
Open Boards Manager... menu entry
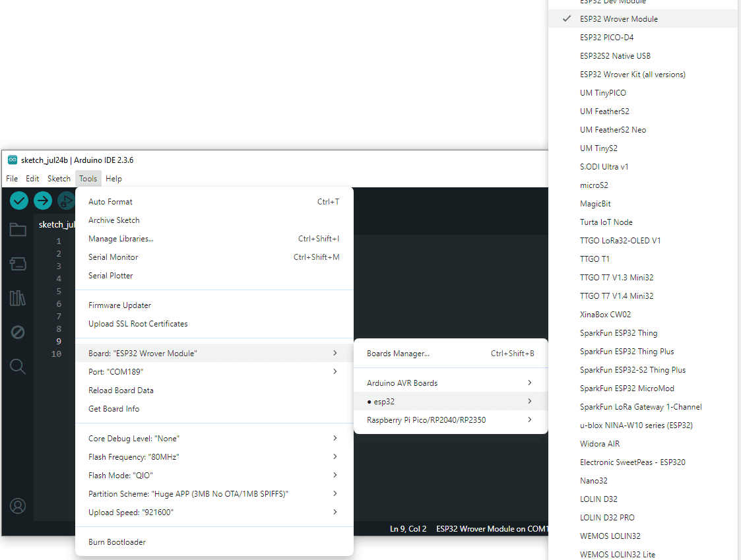click(x=398, y=354)
